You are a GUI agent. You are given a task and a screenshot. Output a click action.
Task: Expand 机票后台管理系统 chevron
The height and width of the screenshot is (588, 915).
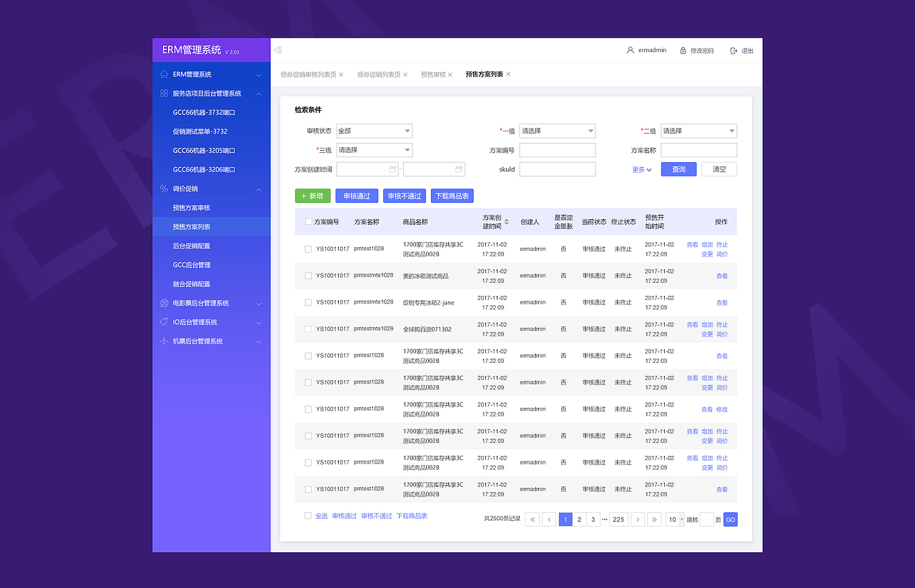pyautogui.click(x=259, y=342)
